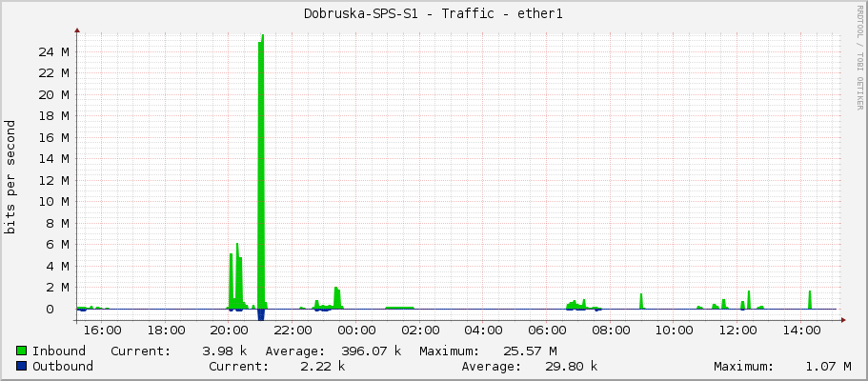Click the 12:00 time label

(738, 331)
